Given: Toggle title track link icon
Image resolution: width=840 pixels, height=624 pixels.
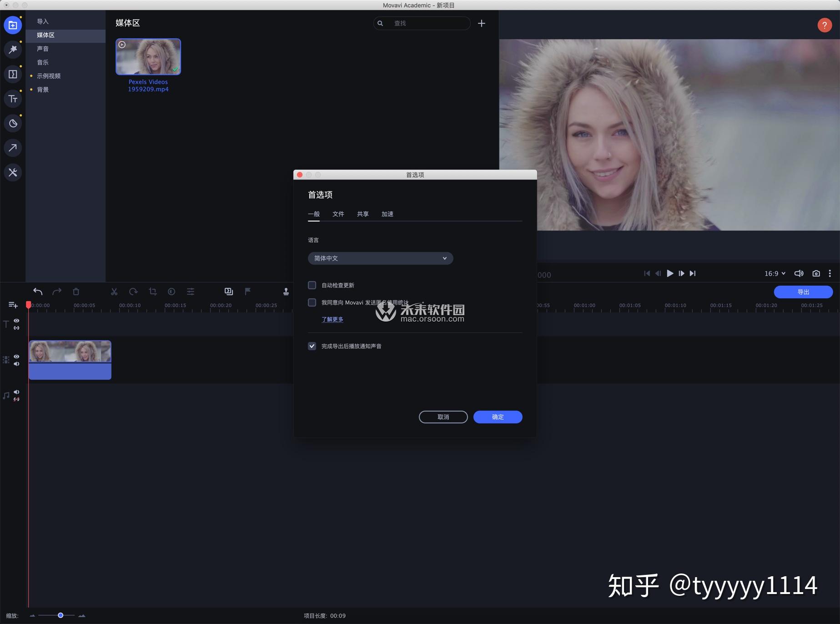Looking at the screenshot, I should pos(16,328).
